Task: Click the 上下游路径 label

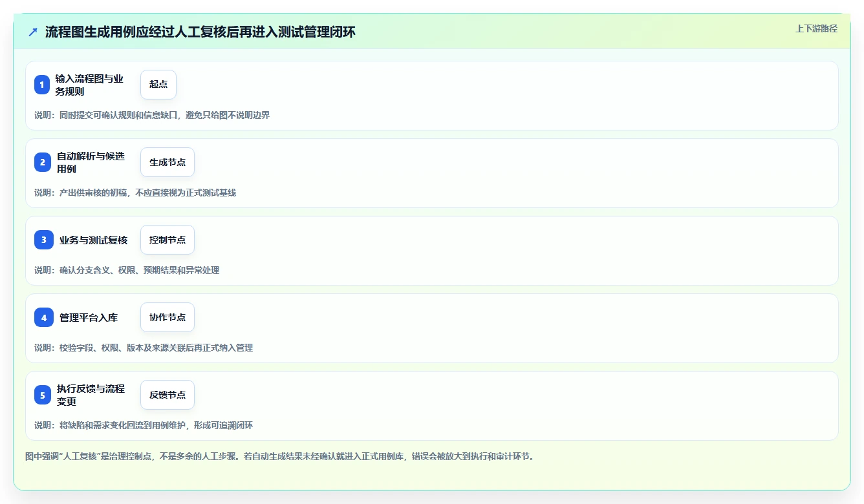Action: 816,28
